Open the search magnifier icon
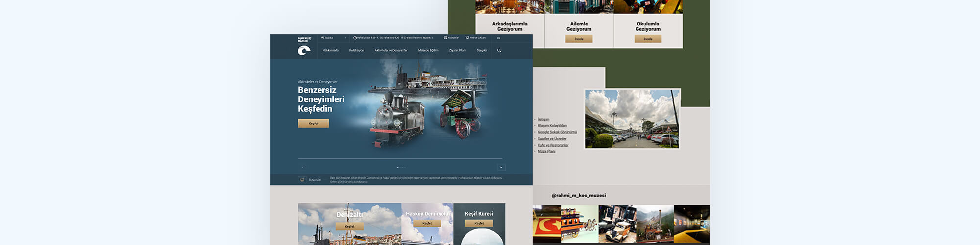The width and height of the screenshot is (980, 245). tap(499, 50)
